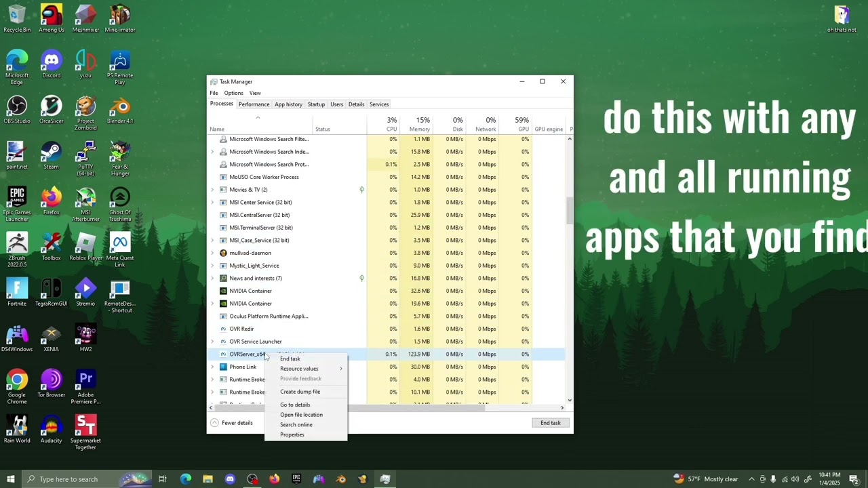The height and width of the screenshot is (488, 868).
Task: Open the File menu in Task Manager
Action: (x=214, y=93)
